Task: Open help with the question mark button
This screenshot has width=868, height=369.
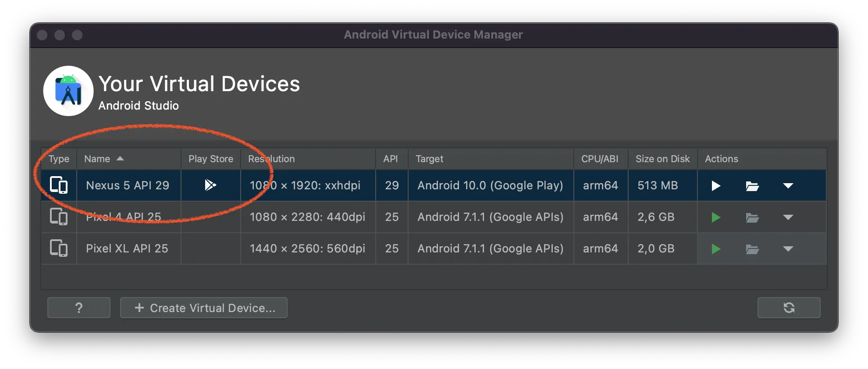Action: click(79, 308)
